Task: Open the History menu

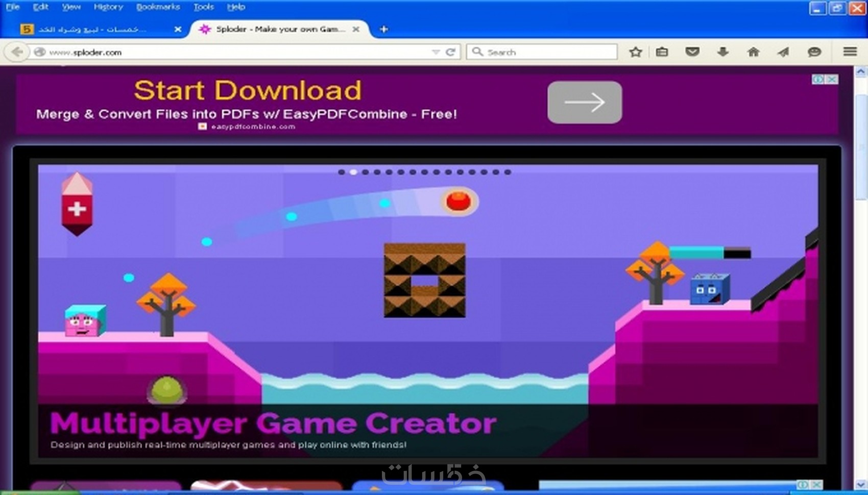Action: 108,7
